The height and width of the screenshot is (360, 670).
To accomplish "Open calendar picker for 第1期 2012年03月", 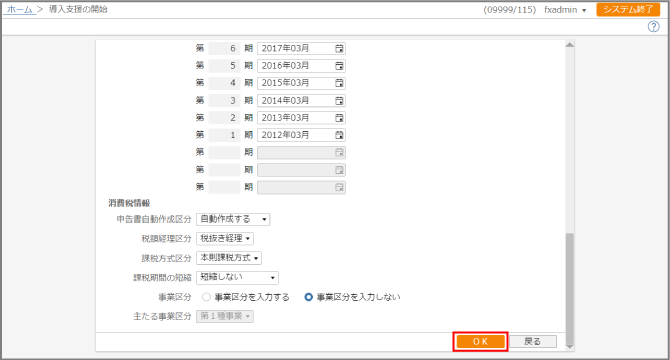I will point(339,135).
